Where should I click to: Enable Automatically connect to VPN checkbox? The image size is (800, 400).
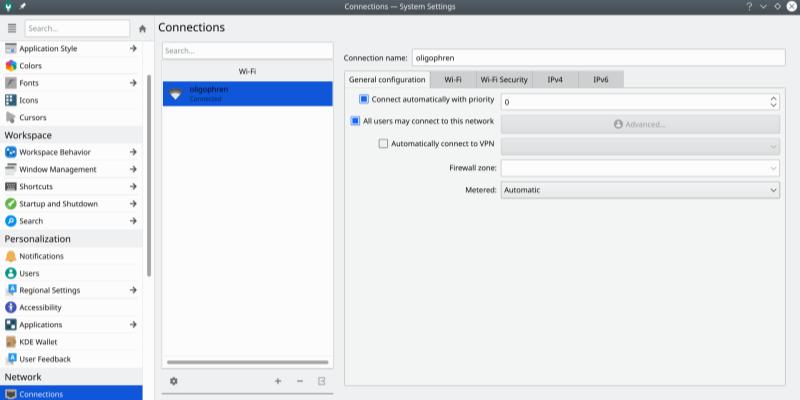384,143
